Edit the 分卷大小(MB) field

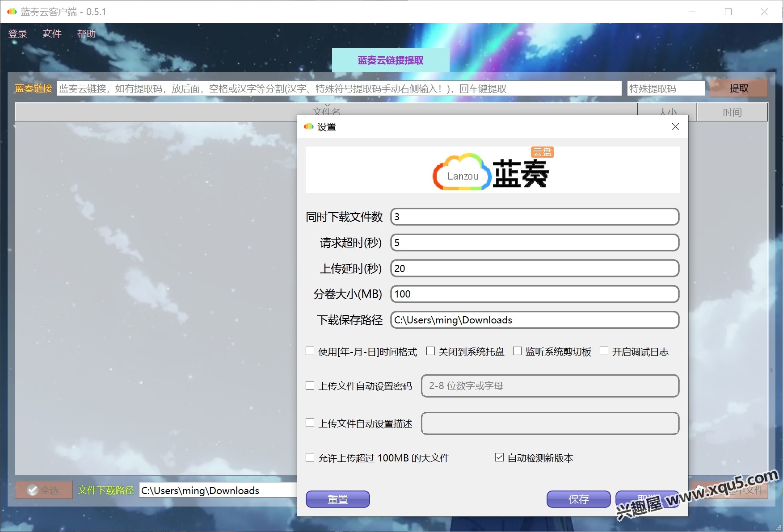point(535,294)
